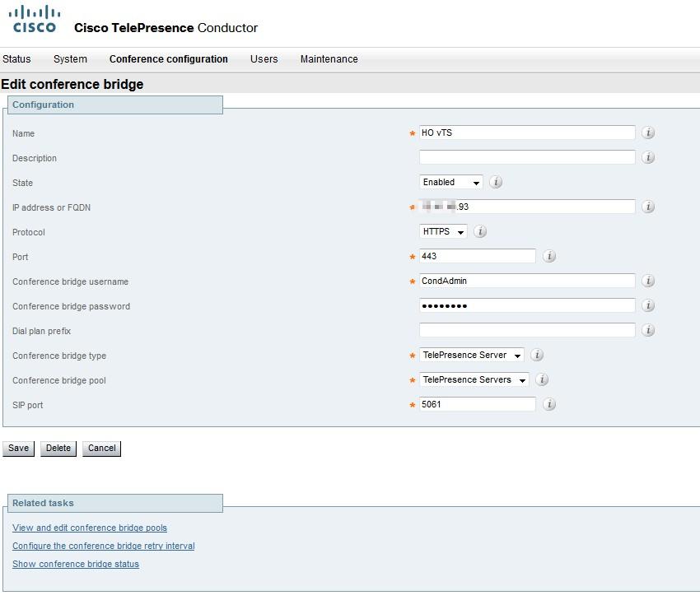This screenshot has height=600, width=700.
Task: Click the Cisco logo
Action: (35, 20)
